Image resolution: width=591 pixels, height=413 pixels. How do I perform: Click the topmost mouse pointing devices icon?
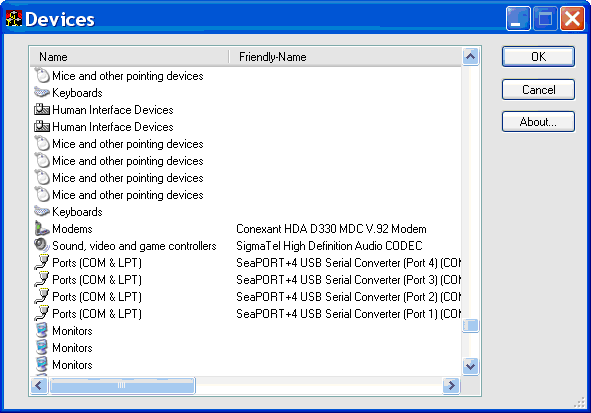click(42, 76)
